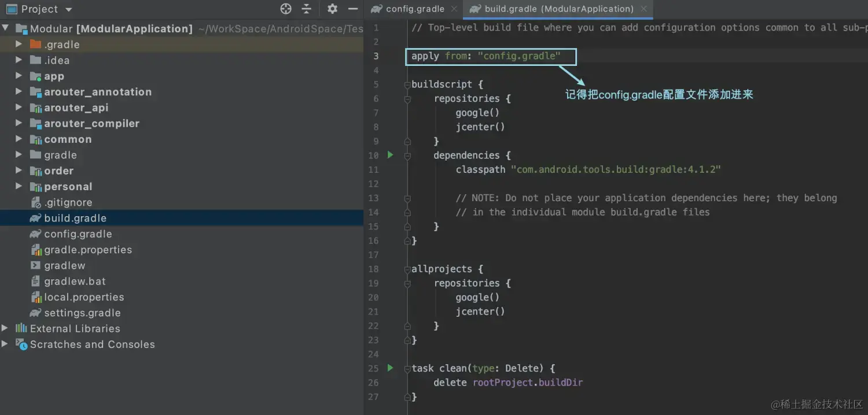
Task: Open Project panel settings gear
Action: 332,9
